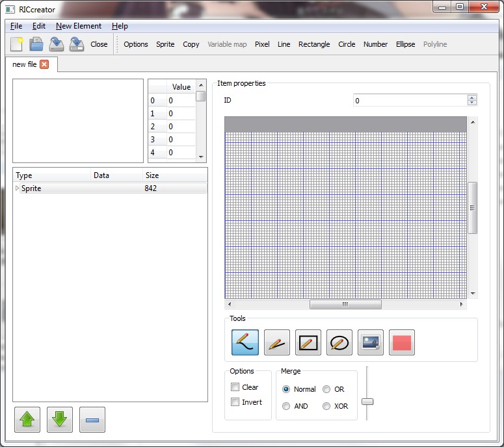Open the Edit menu
The height and width of the screenshot is (447, 504).
(x=39, y=26)
